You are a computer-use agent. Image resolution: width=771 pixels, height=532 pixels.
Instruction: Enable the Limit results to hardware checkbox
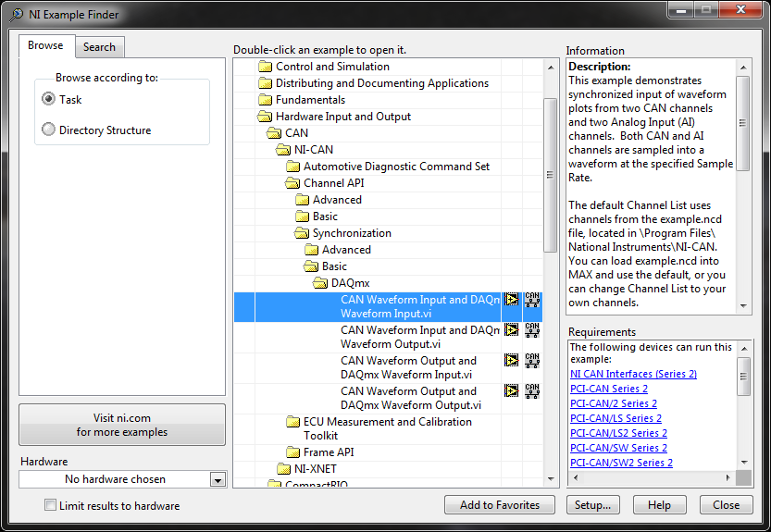point(50,505)
